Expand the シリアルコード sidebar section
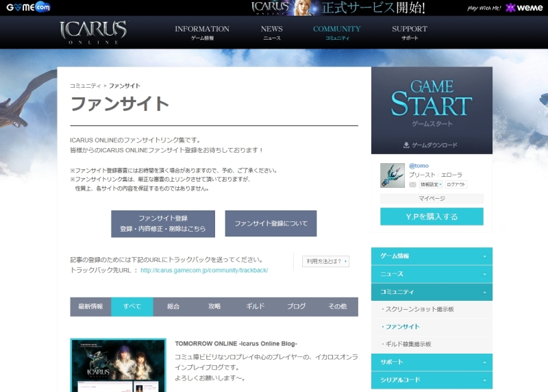This screenshot has width=548, height=392. pos(432,380)
